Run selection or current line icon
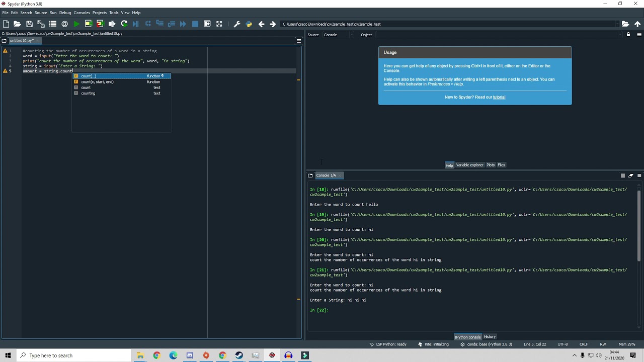The width and height of the screenshot is (644, 362). point(112,24)
